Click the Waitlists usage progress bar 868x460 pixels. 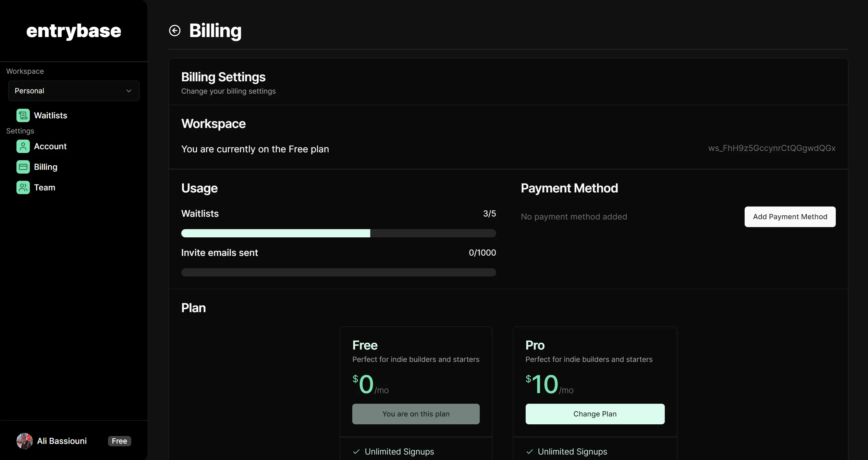[339, 233]
